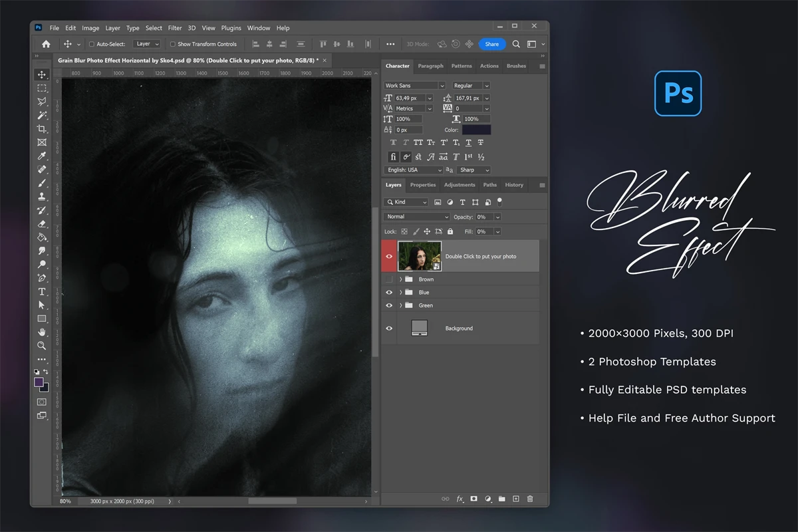
Task: Open the Filter menu
Action: (x=175, y=28)
